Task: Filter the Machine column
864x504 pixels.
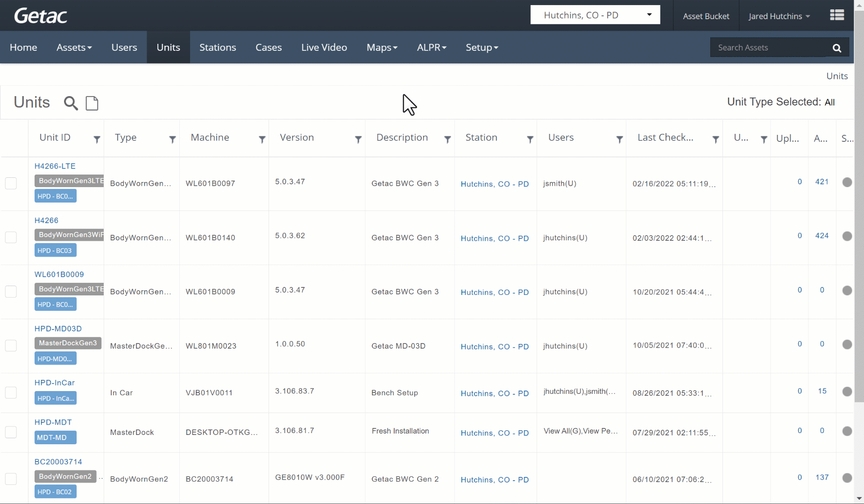Action: pyautogui.click(x=262, y=139)
